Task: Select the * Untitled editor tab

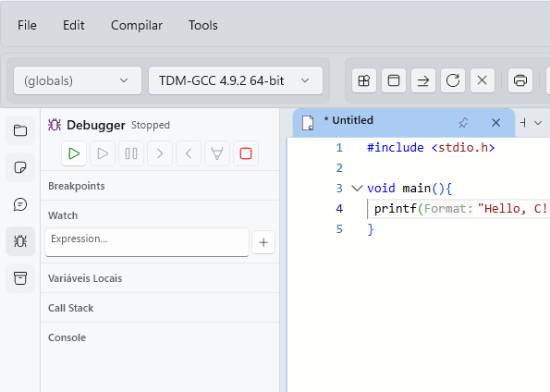Action: coord(403,123)
